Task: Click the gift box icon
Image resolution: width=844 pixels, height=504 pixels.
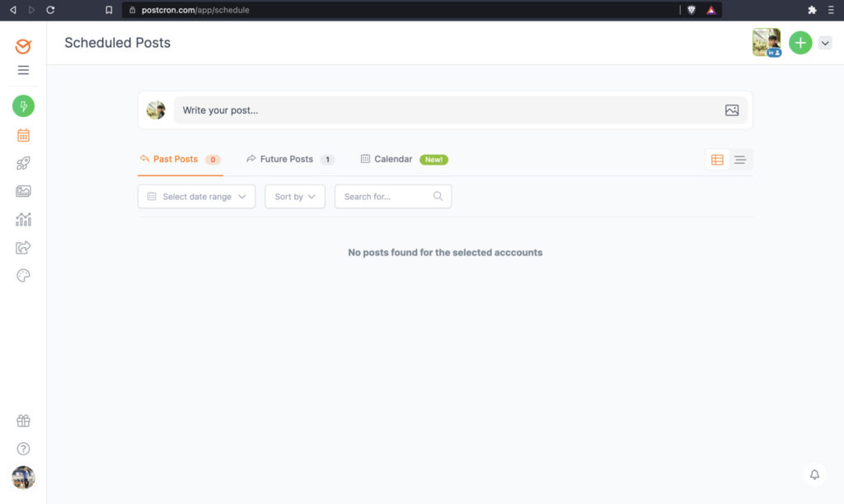Action: coord(23,421)
